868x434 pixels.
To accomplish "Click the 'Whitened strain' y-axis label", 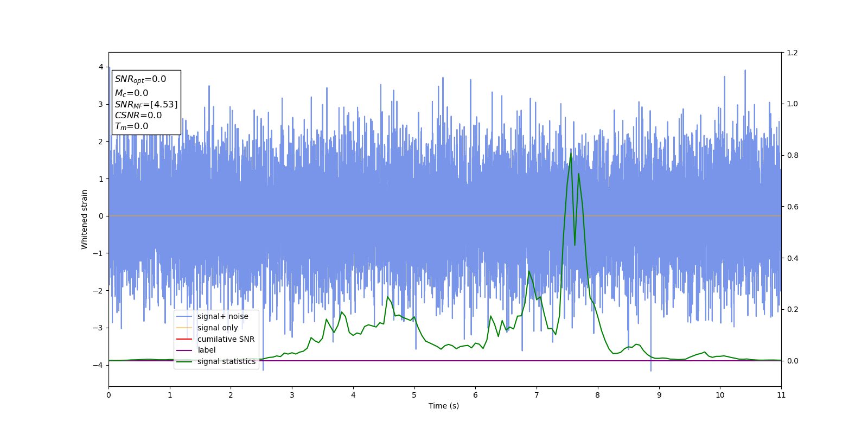I will point(85,219).
